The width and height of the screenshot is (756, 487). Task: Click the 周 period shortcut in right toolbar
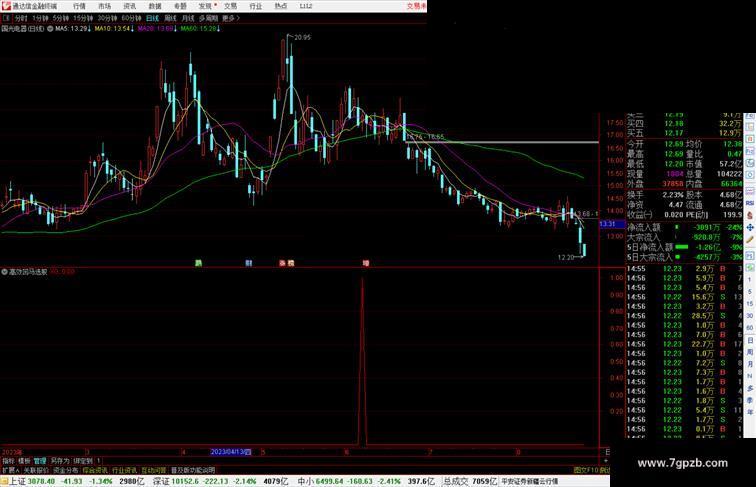750,352
